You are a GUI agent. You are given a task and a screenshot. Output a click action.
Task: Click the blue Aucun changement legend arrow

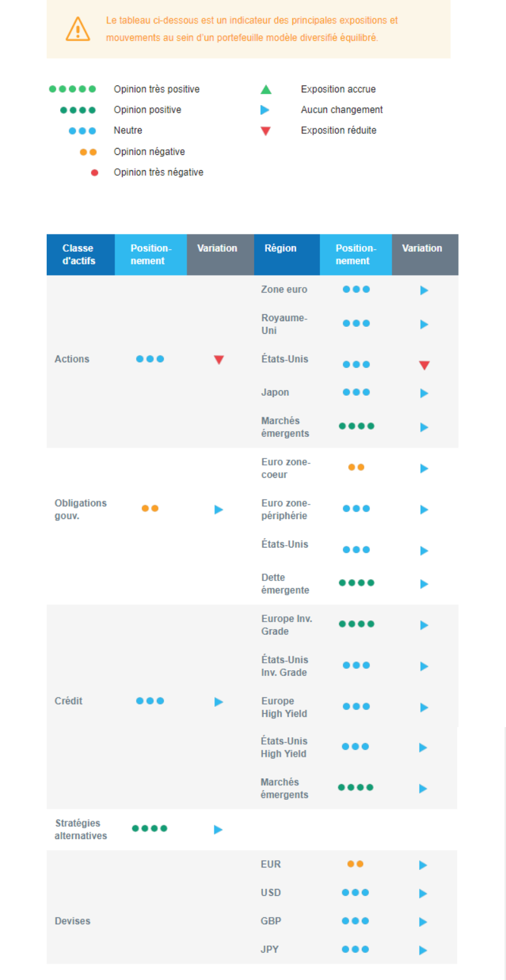(265, 110)
